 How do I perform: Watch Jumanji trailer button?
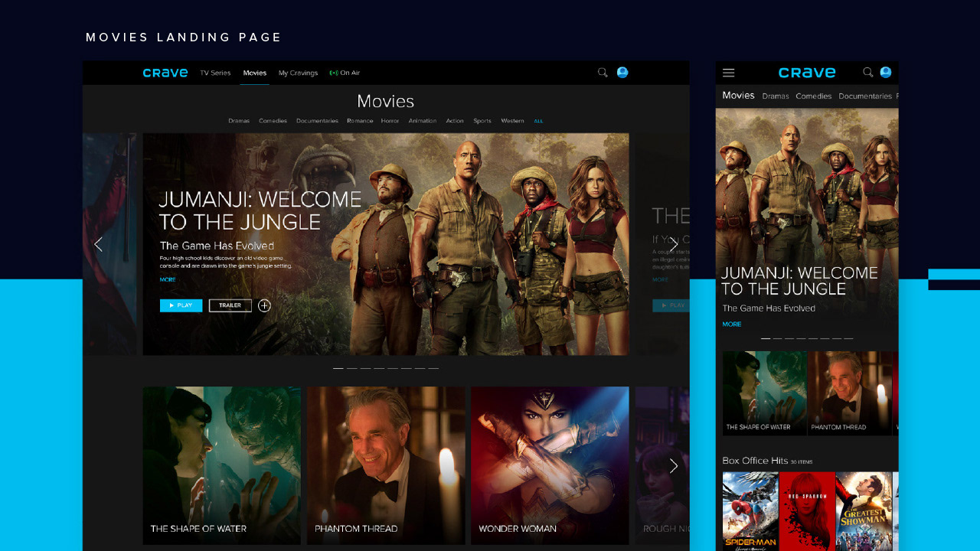(x=230, y=305)
